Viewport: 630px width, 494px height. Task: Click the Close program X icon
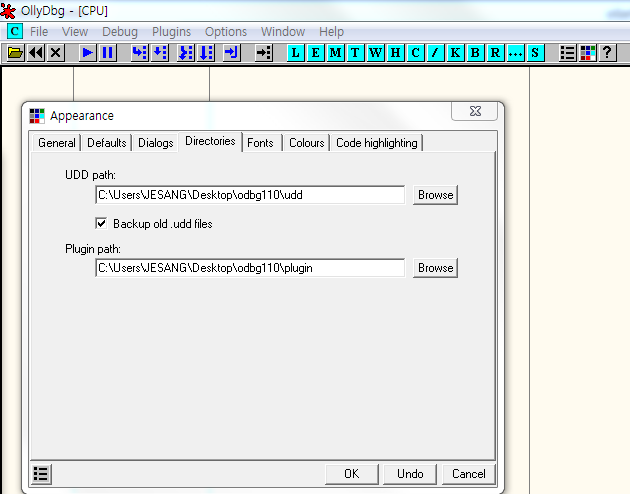coord(56,53)
